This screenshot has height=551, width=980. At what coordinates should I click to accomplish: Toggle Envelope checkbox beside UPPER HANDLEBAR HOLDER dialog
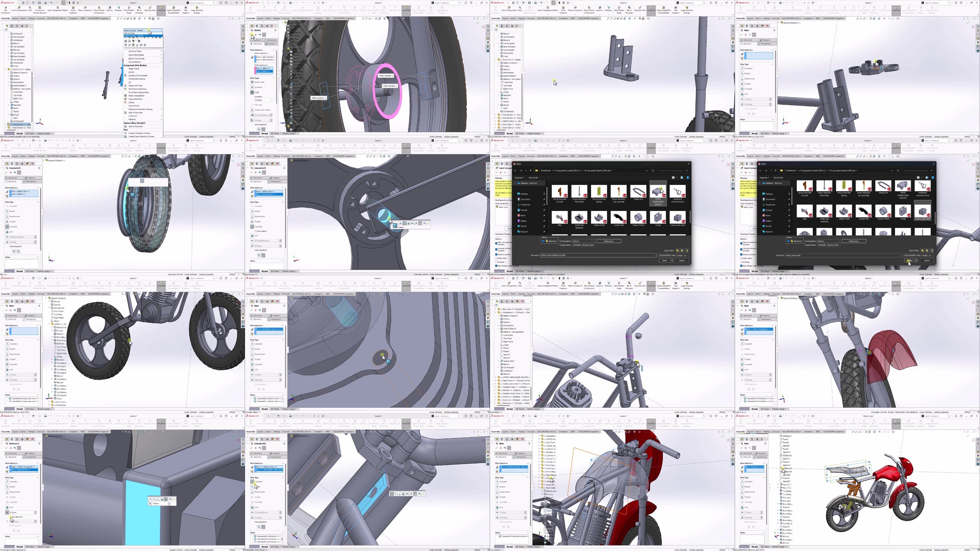click(496, 262)
